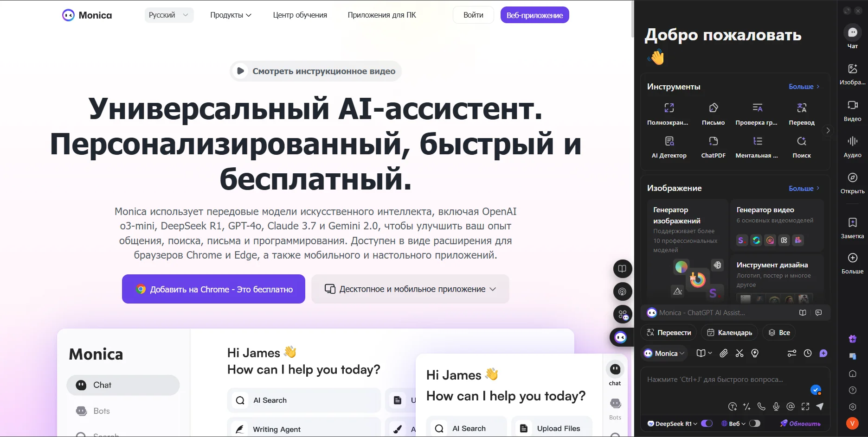
Task: Click the orange V user avatar
Action: pos(852,423)
